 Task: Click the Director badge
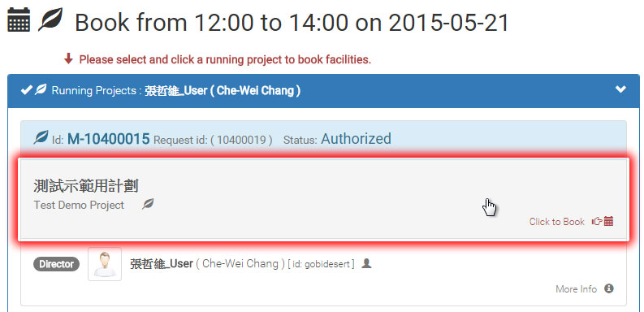pos(56,264)
